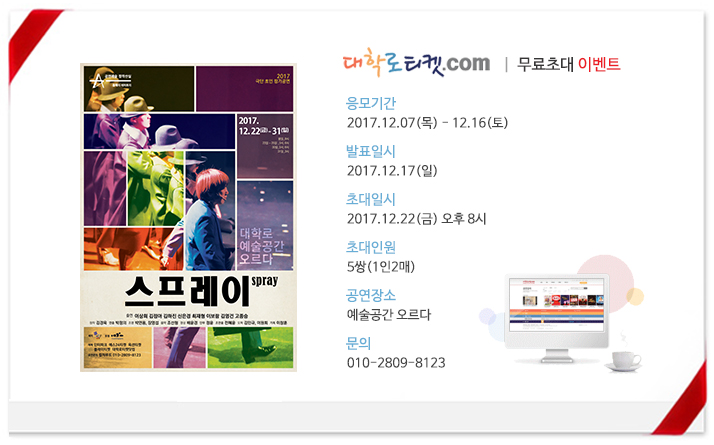Click the 스프레이 title on the poster
714x445 pixels.
(x=188, y=291)
